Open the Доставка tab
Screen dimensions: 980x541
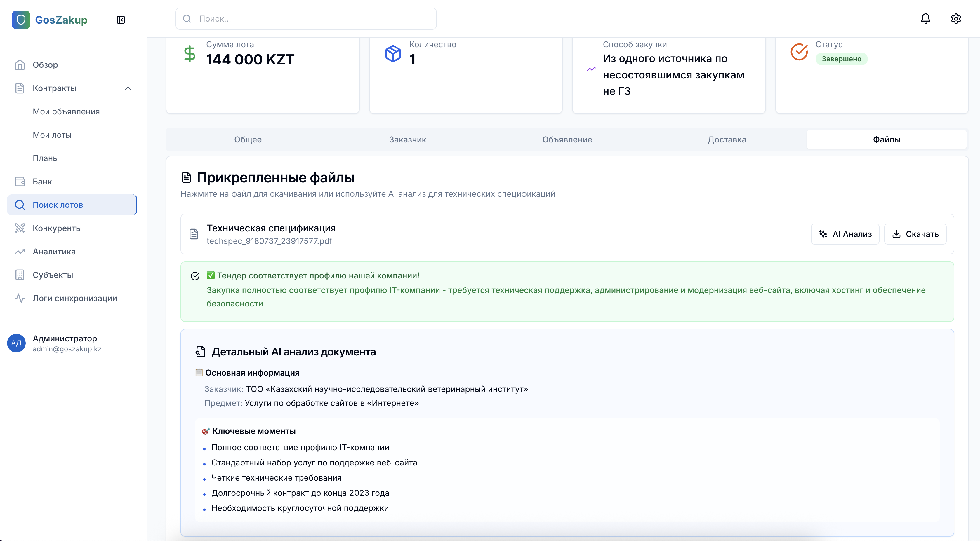(727, 139)
